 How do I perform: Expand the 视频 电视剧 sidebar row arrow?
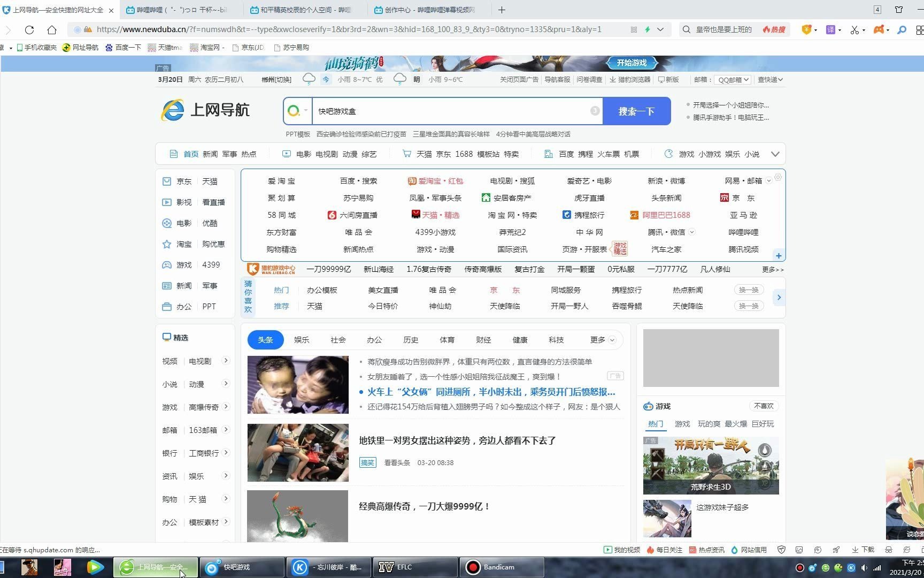[226, 361]
